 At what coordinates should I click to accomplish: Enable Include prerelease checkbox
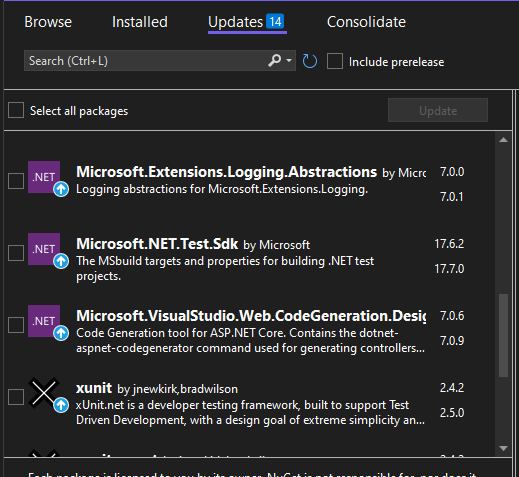pos(335,61)
